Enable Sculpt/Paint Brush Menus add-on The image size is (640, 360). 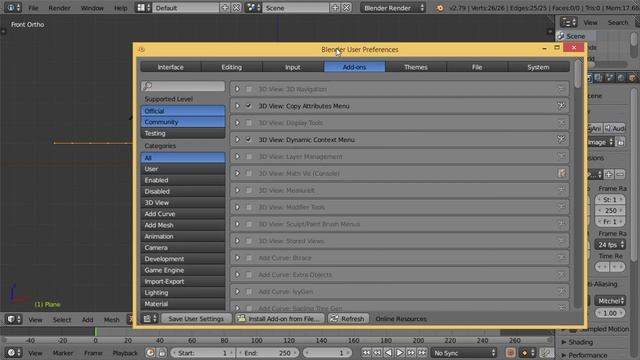click(x=249, y=224)
